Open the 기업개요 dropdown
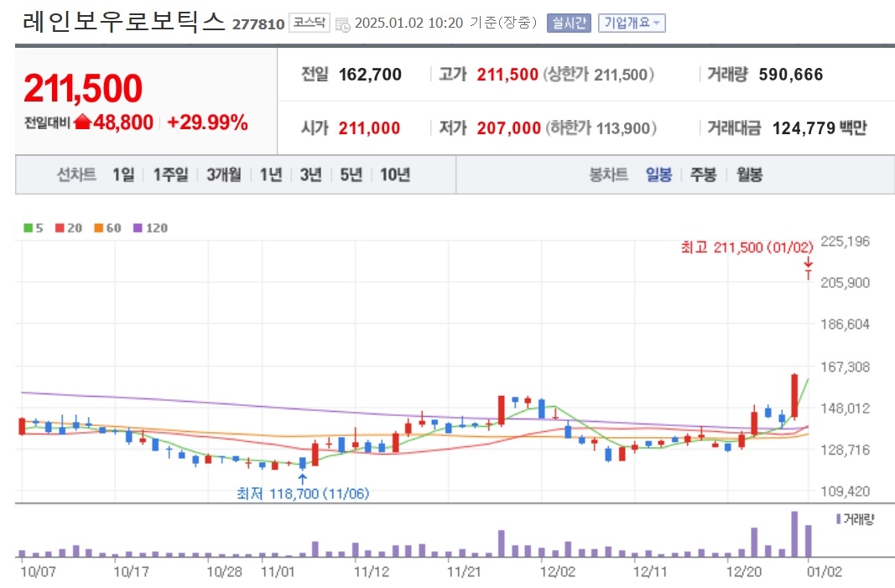 point(631,23)
